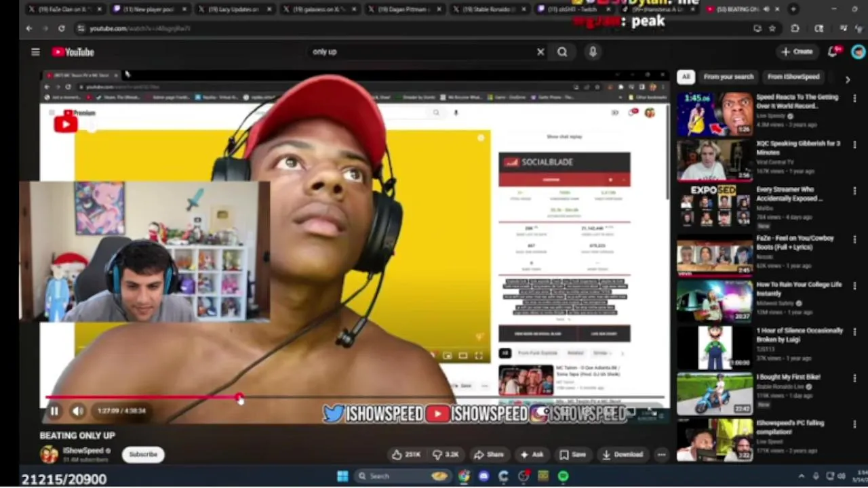Open Chrome from the Windows taskbar
Image resolution: width=868 pixels, height=488 pixels.
tap(464, 476)
